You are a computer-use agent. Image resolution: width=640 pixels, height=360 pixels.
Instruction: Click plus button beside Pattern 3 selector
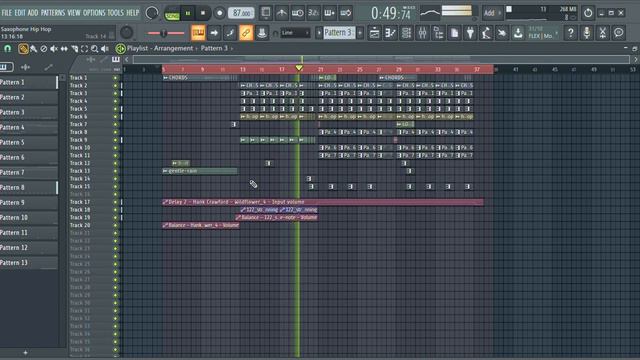(360, 33)
